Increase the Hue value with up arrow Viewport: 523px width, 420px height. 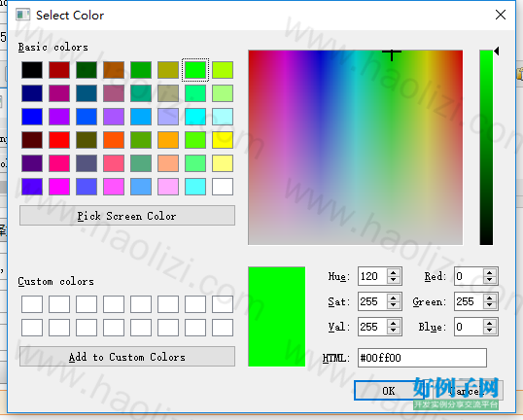pyautogui.click(x=394, y=272)
